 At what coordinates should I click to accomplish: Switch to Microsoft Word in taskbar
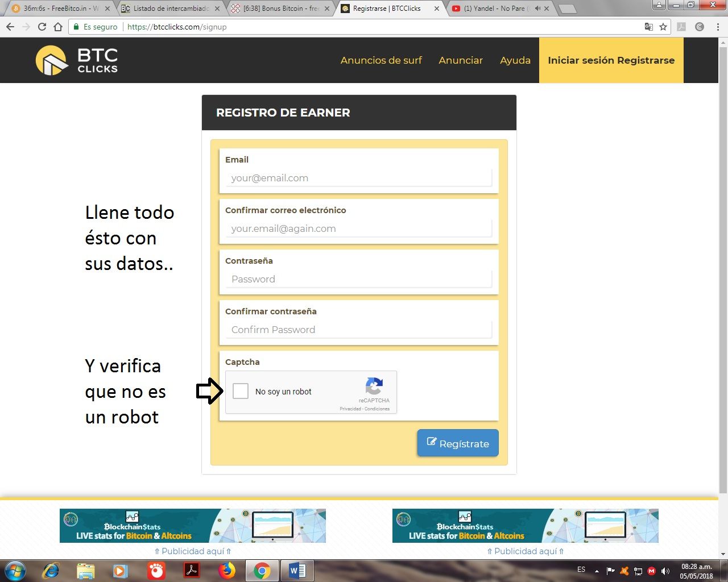pos(297,570)
